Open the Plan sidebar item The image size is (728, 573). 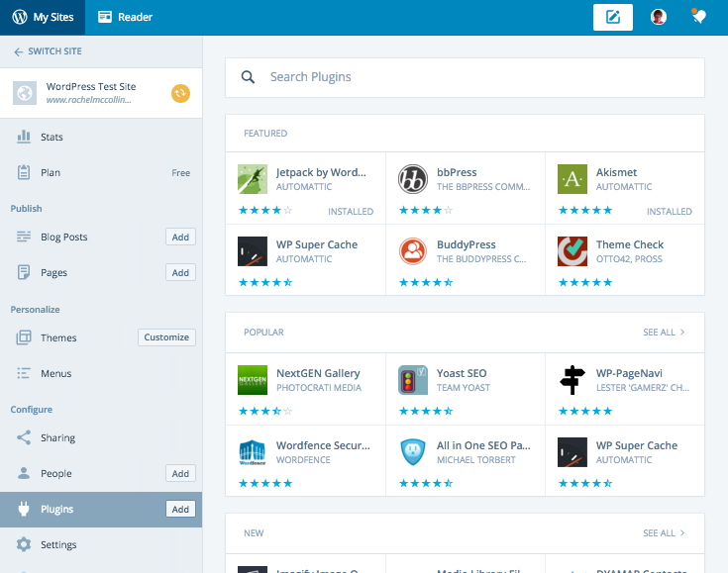click(101, 172)
